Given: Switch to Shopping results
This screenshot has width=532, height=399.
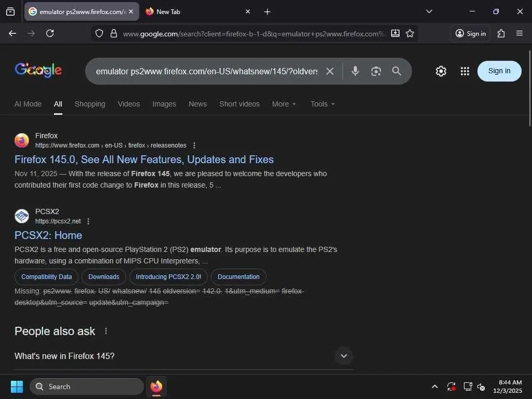Looking at the screenshot, I should pos(90,104).
